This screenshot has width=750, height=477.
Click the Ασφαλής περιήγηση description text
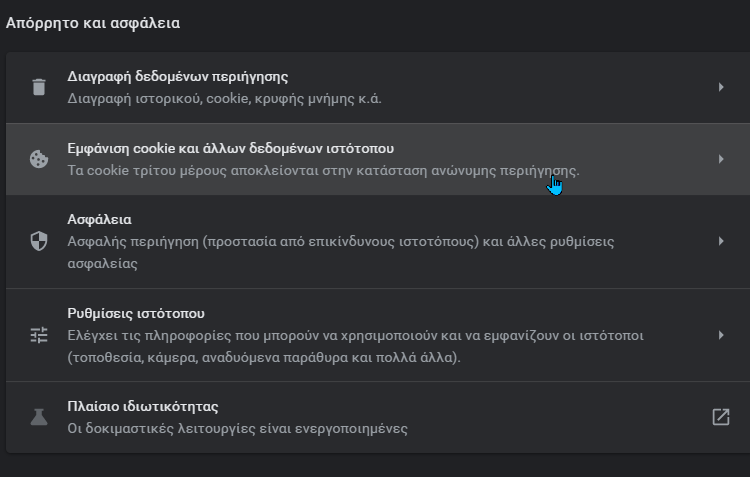[341, 252]
